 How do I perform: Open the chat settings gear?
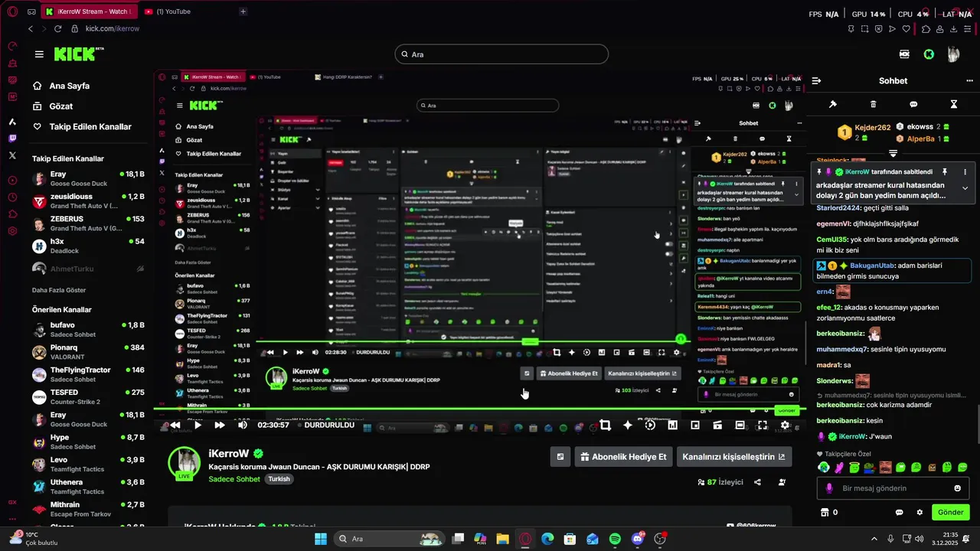coord(920,512)
